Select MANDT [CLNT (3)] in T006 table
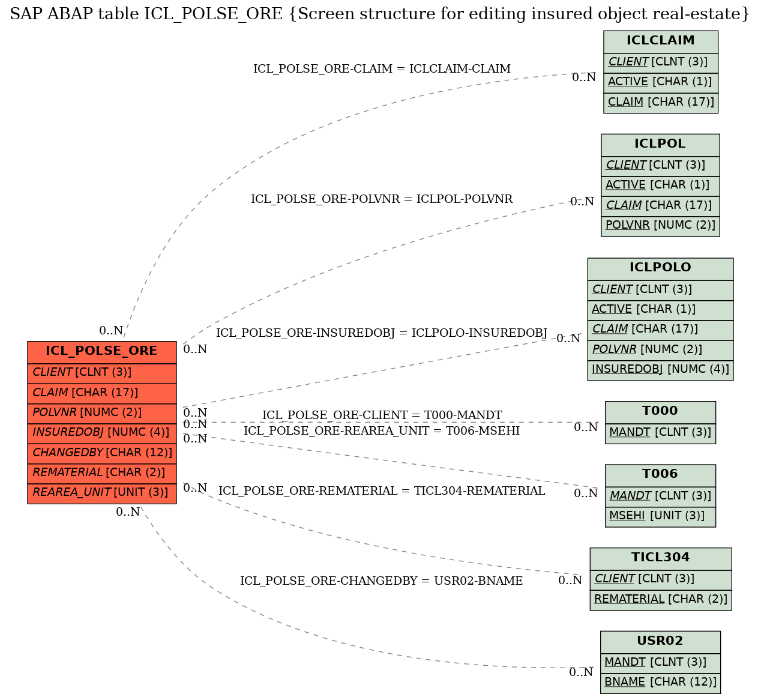The height and width of the screenshot is (700, 761). tap(660, 496)
